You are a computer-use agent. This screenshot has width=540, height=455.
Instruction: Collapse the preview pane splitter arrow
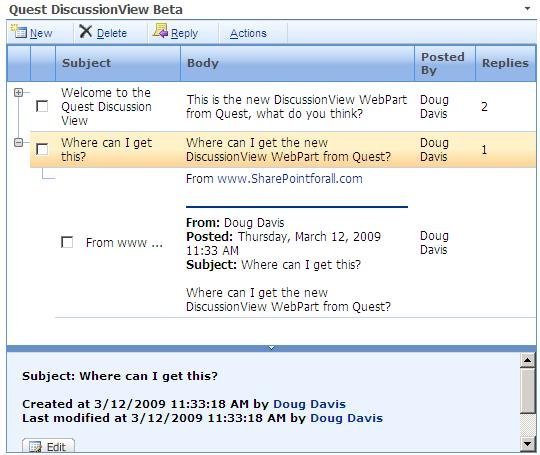[x=271, y=348]
